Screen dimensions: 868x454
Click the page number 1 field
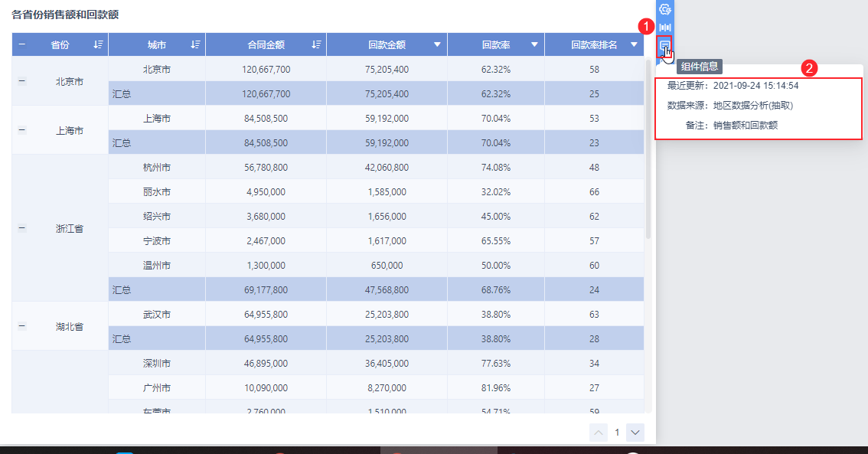point(617,433)
